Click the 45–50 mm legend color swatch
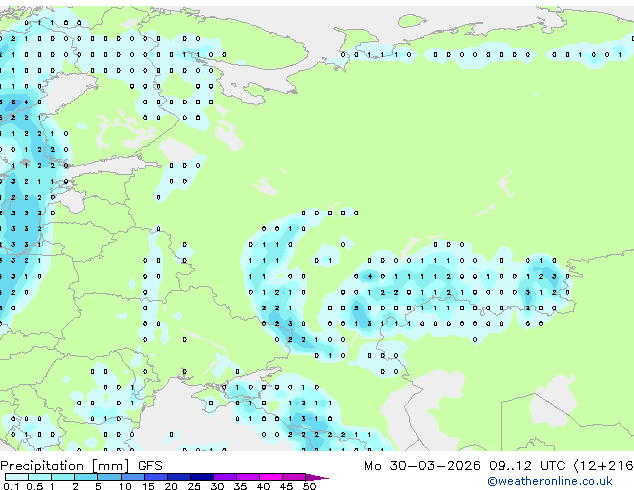Viewport: 634px width, 490px height. (x=294, y=477)
